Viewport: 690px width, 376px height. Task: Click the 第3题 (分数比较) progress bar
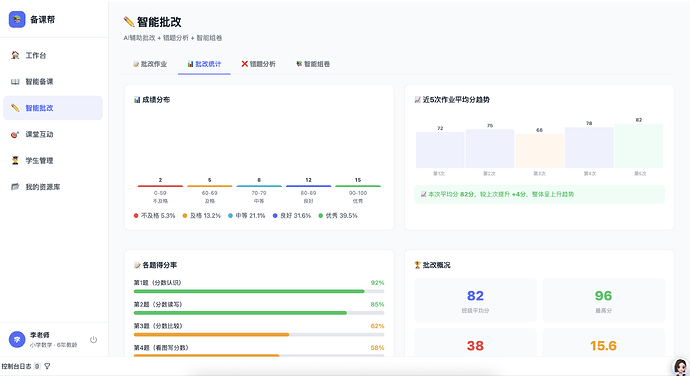259,335
